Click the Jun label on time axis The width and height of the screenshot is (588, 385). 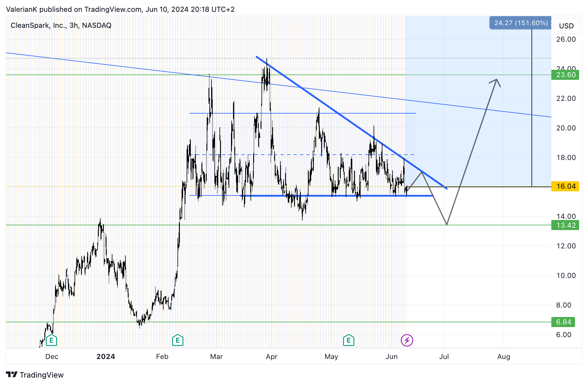(x=392, y=357)
